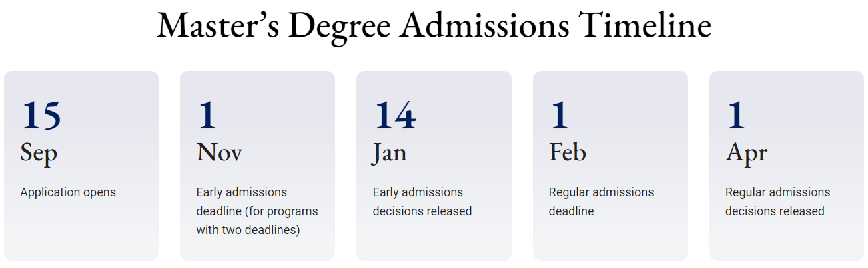Click the Feb month label
The image size is (868, 268).
click(x=568, y=152)
